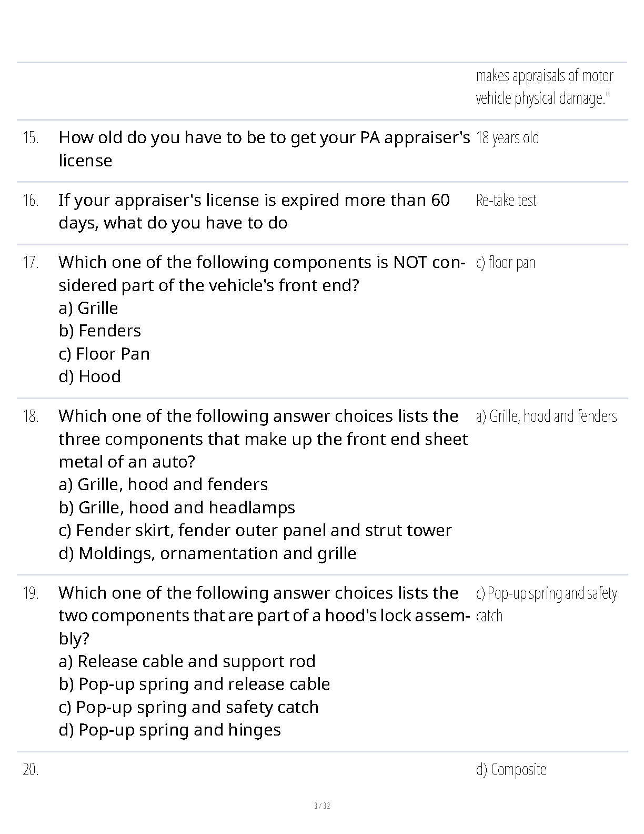Image resolution: width=644 pixels, height=834 pixels.
Task: Click choice "d) Moldings, ornamentation and grille"
Action: 207,553
